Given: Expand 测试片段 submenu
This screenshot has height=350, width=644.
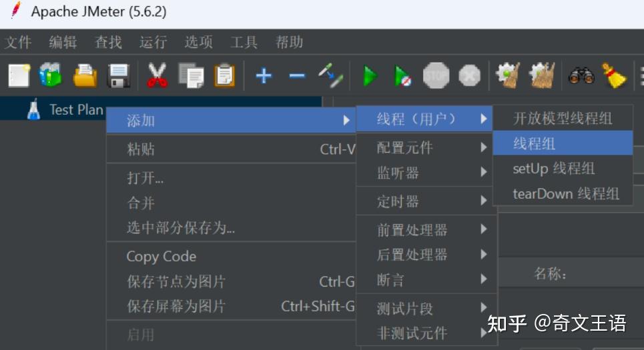Looking at the screenshot, I should (x=426, y=308).
